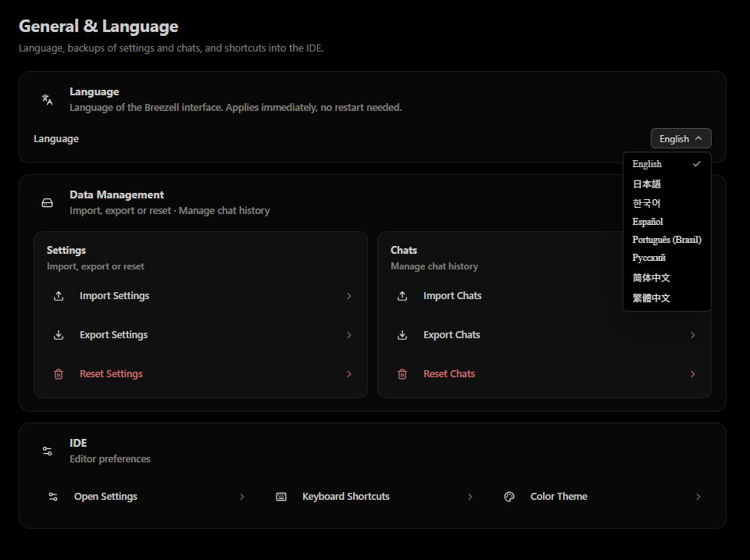
Task: Click the red trash icon for Reset Chats
Action: click(402, 374)
